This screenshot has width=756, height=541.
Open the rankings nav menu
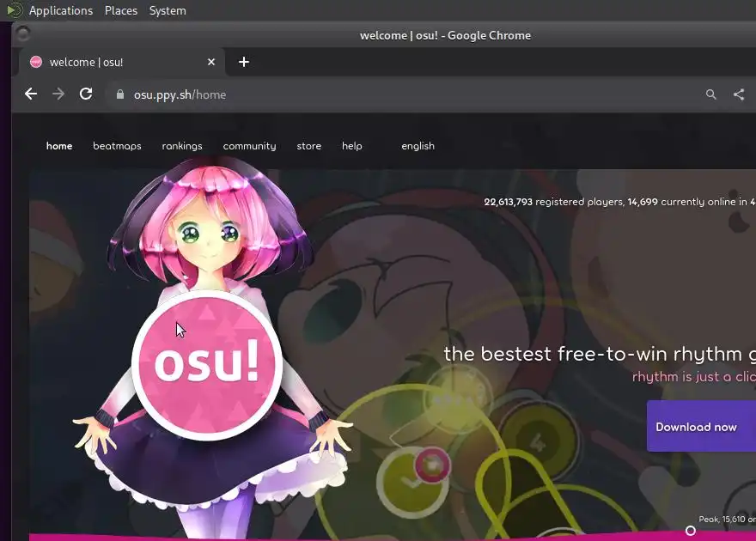tap(182, 146)
